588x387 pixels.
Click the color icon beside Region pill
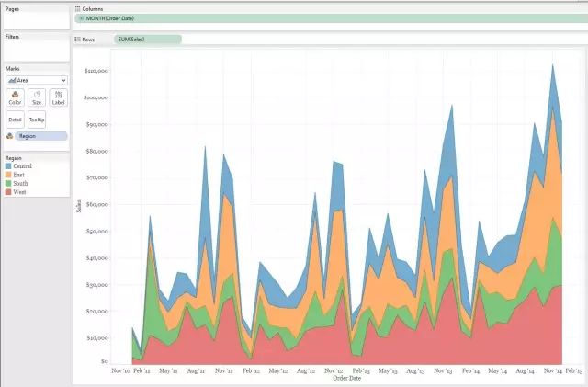[10, 136]
